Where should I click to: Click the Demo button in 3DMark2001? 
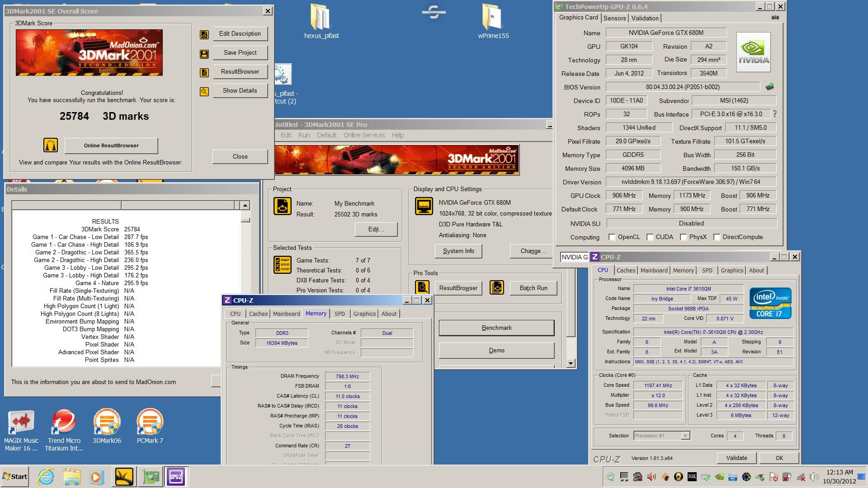point(496,350)
